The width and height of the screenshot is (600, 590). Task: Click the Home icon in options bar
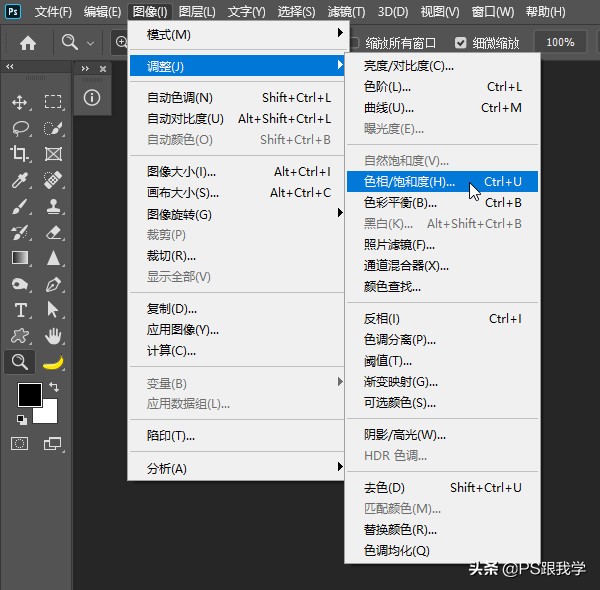pos(28,43)
